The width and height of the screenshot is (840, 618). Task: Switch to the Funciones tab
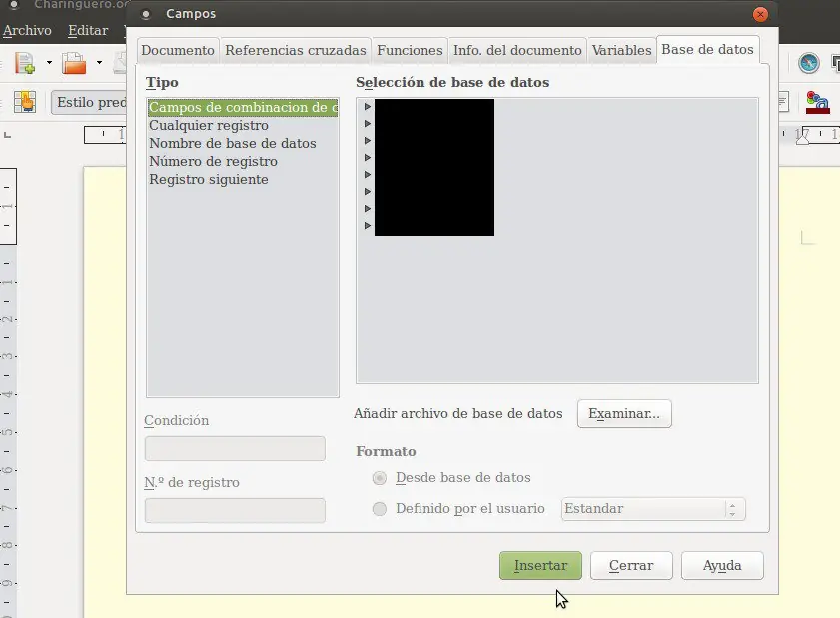pyautogui.click(x=410, y=50)
